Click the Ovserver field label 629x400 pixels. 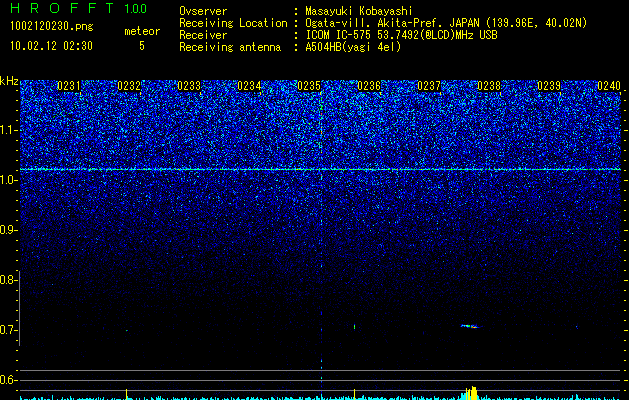[x=203, y=11]
